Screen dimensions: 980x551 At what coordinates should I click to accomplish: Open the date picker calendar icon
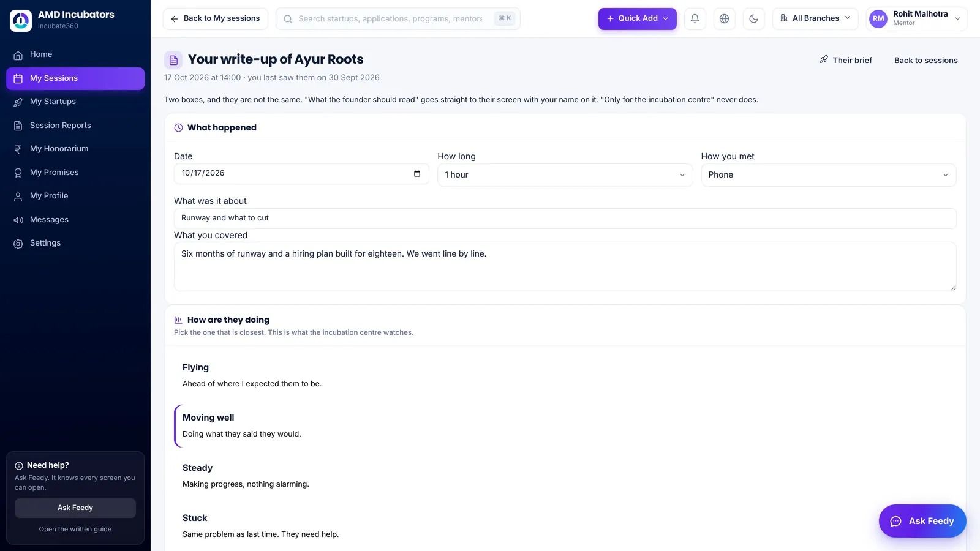[417, 174]
